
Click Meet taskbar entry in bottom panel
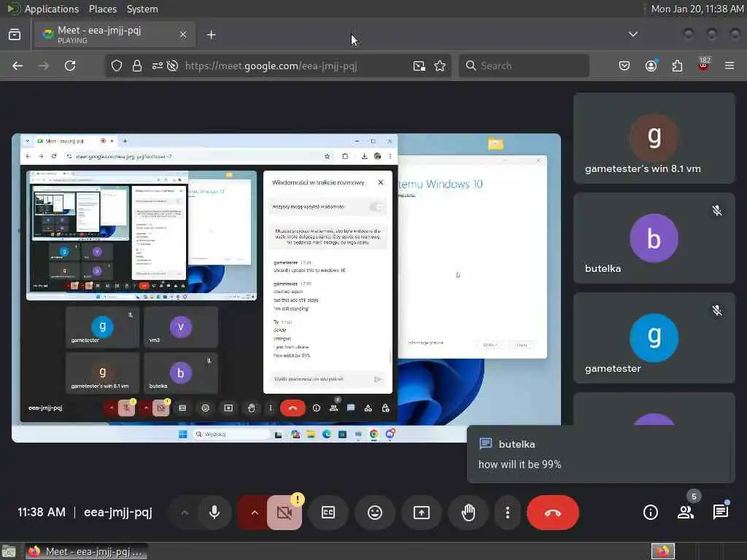[x=86, y=551]
